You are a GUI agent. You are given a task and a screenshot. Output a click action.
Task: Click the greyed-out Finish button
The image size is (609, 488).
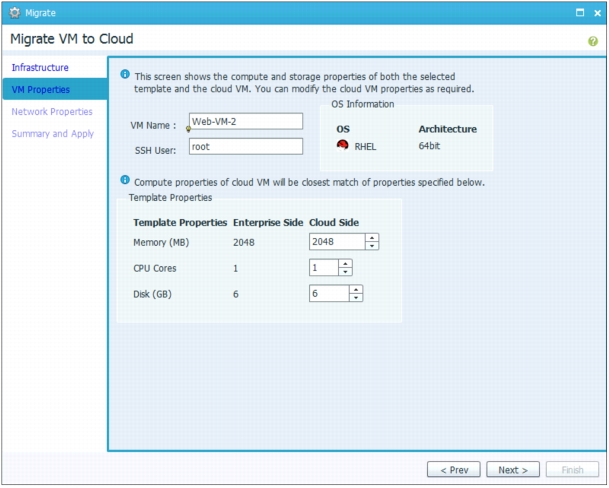point(572,470)
